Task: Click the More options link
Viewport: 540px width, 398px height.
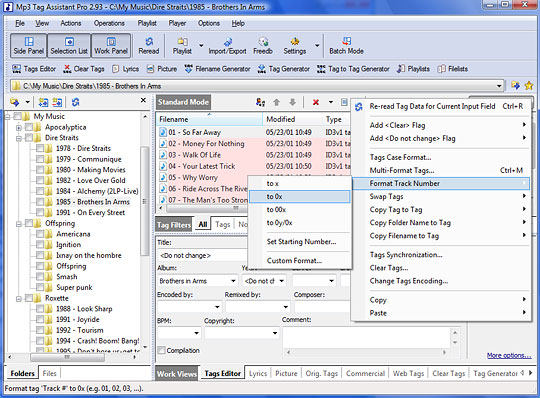Action: tap(509, 355)
